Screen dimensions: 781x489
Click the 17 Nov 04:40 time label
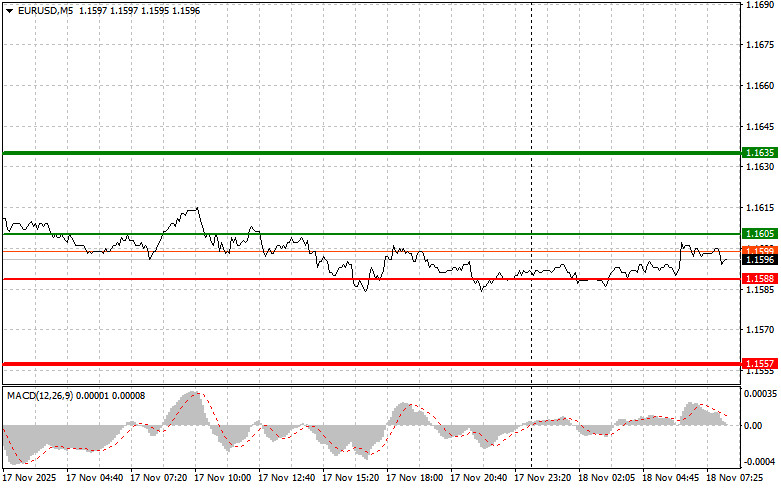pos(95,478)
